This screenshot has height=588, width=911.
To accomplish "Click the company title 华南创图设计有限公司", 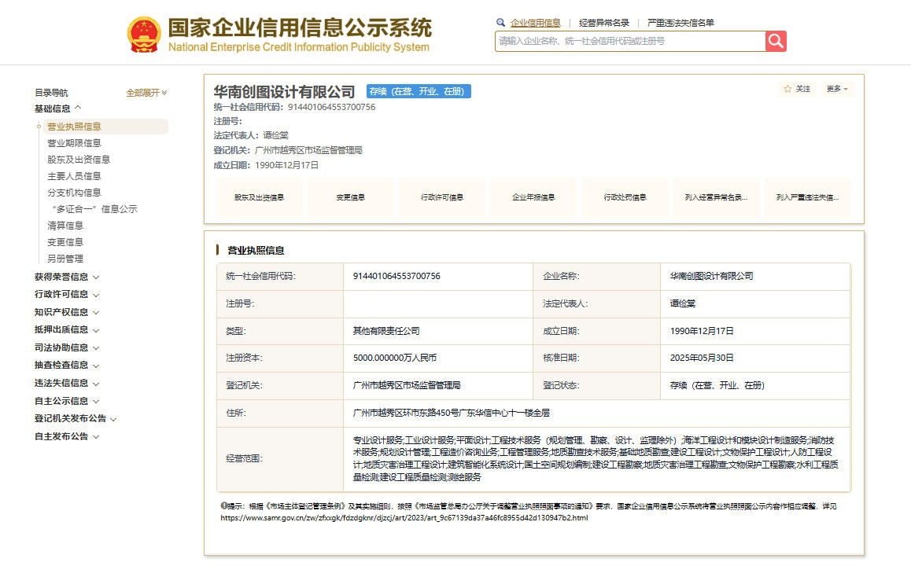I will tap(284, 92).
